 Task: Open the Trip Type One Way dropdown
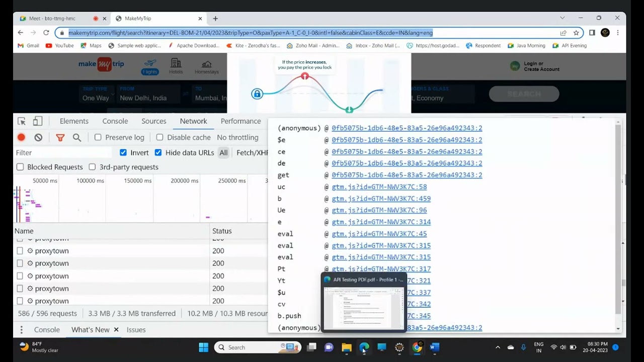pyautogui.click(x=96, y=94)
